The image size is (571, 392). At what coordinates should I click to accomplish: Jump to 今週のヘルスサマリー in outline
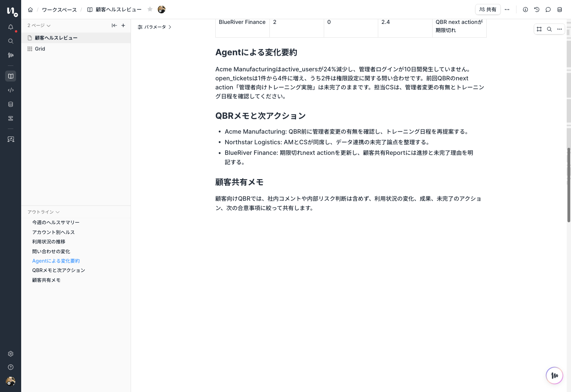pyautogui.click(x=56, y=223)
